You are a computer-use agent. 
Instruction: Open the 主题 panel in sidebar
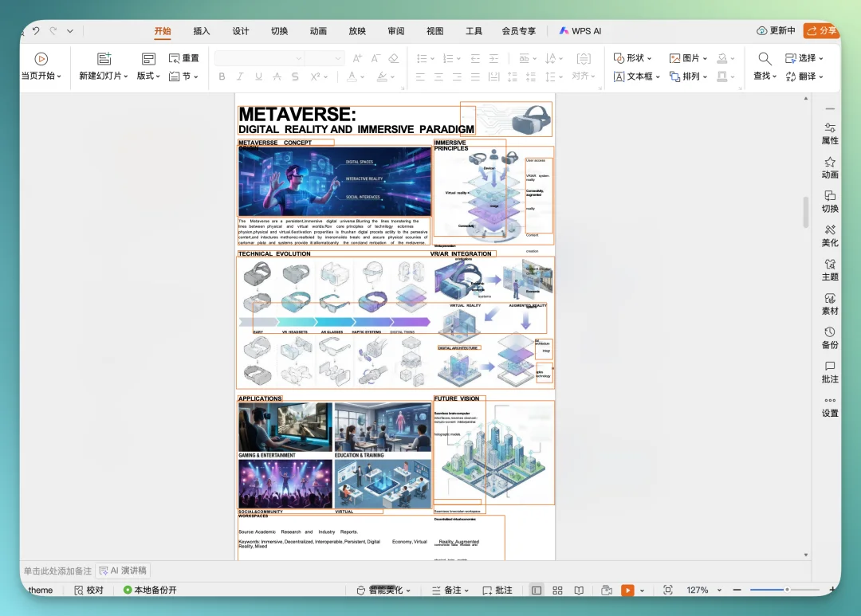[x=829, y=271]
